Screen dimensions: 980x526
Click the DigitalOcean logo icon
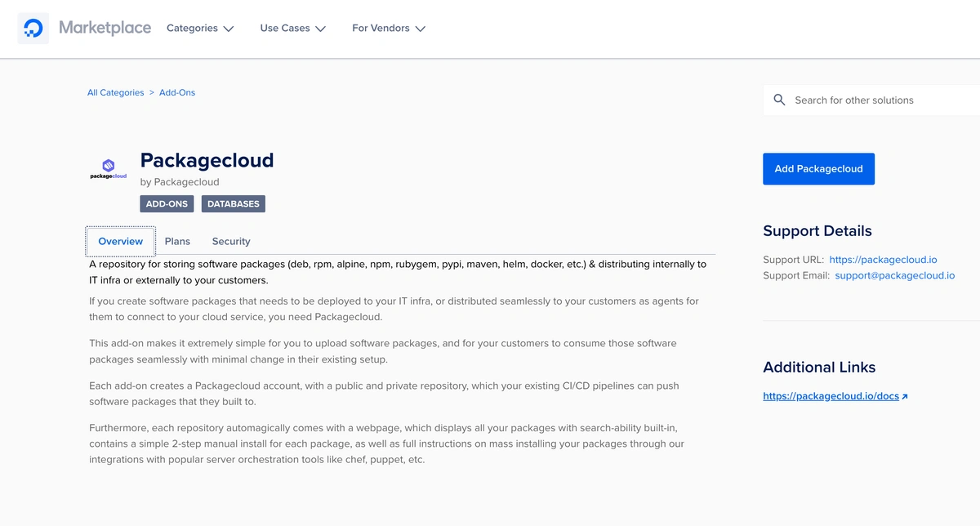33,29
